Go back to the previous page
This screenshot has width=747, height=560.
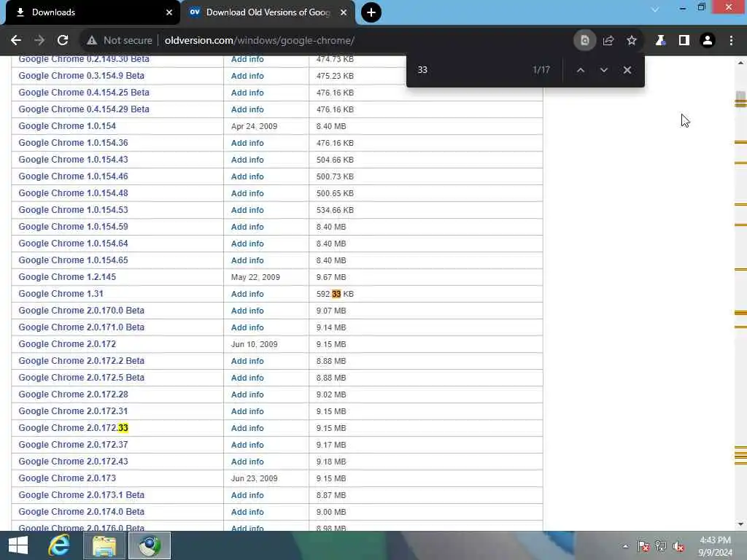coord(16,41)
